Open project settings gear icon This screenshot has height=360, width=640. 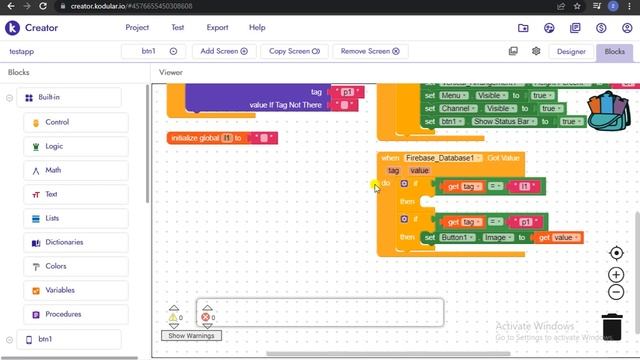(x=536, y=51)
